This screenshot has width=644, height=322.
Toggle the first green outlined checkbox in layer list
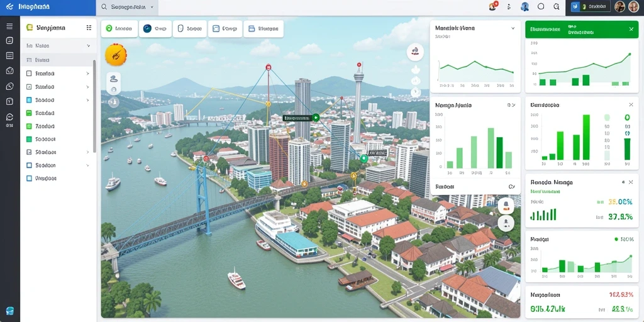tap(29, 113)
